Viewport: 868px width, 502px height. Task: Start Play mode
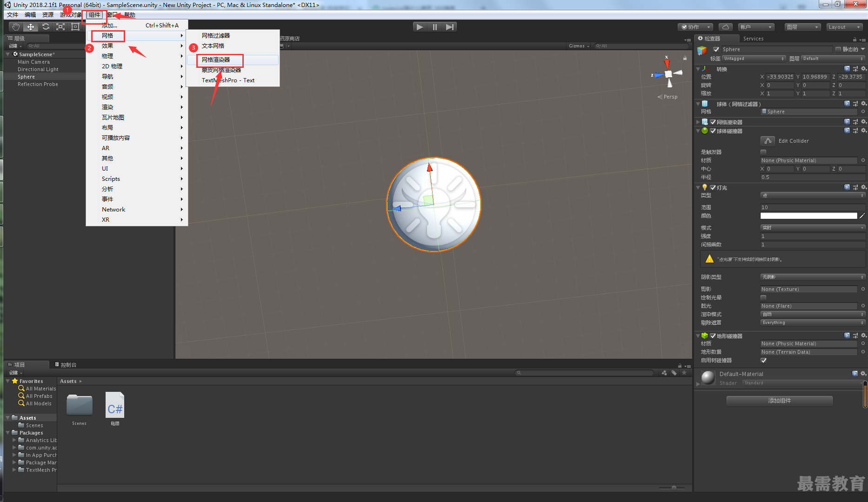[420, 27]
